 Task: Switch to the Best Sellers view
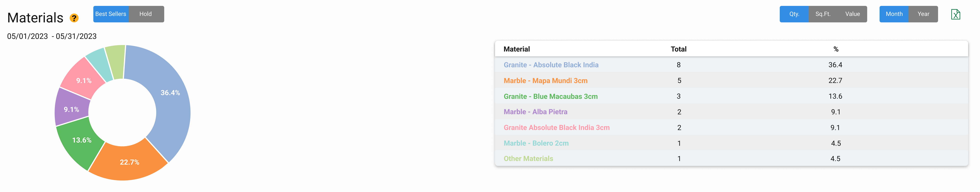tap(111, 14)
